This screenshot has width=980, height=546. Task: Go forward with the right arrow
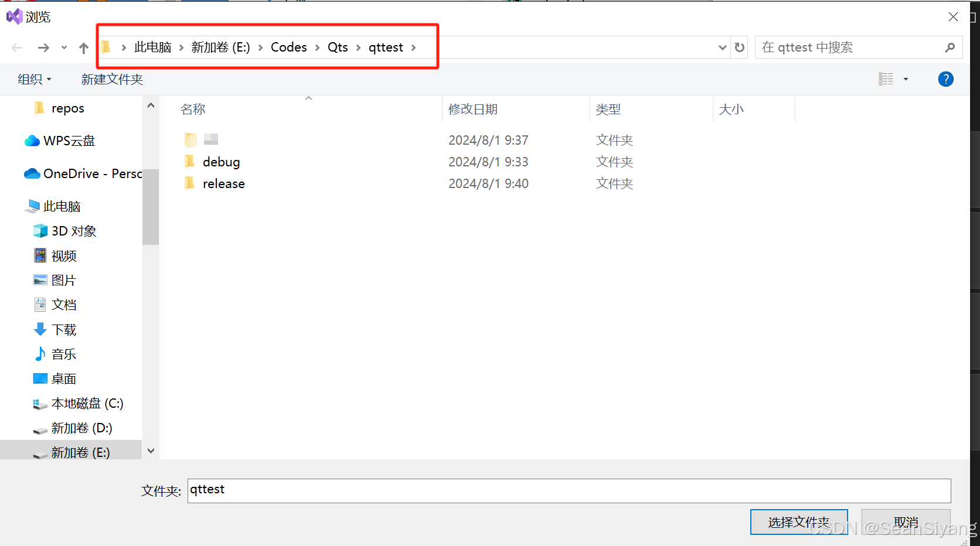coord(43,47)
